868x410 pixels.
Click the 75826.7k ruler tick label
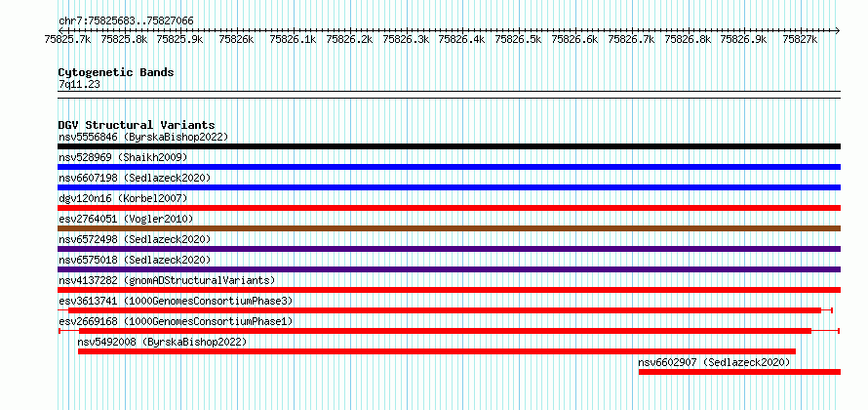point(630,39)
